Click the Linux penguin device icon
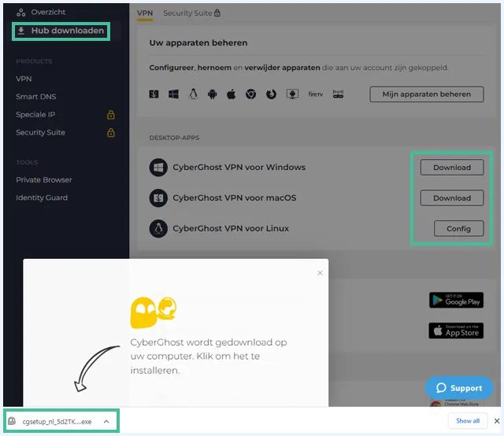Image resolution: width=504 pixels, height=436 pixels. click(x=193, y=94)
